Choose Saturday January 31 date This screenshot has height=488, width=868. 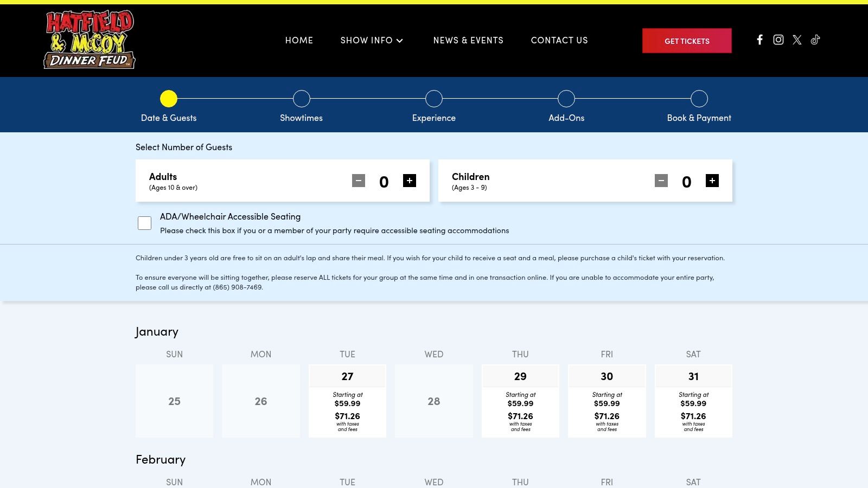(693, 401)
